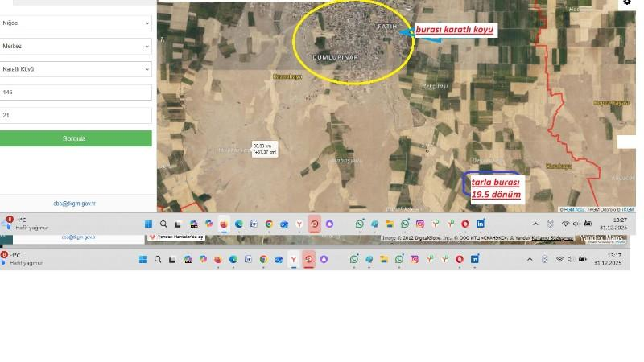Click the Yandex Maps logo
Viewport: 644px width, 362px height.
[x=601, y=238]
